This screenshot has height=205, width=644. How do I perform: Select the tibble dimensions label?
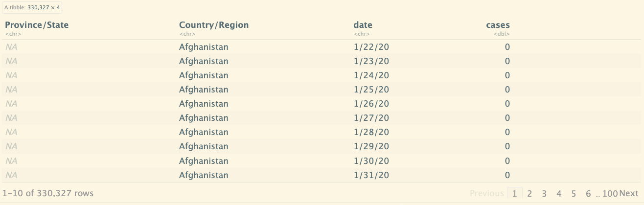point(32,8)
